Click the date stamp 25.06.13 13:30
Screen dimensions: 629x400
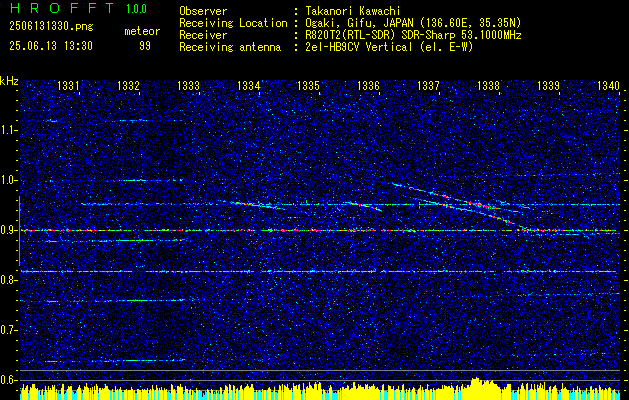coord(51,46)
